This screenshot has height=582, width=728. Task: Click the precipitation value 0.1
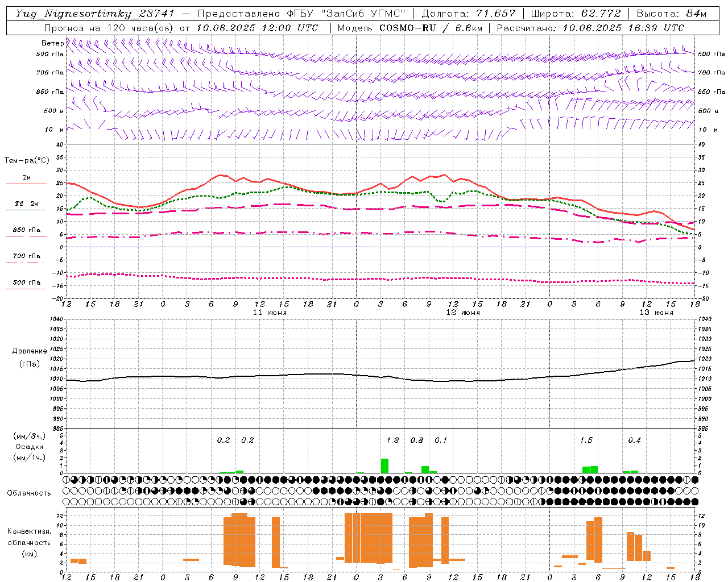point(441,440)
